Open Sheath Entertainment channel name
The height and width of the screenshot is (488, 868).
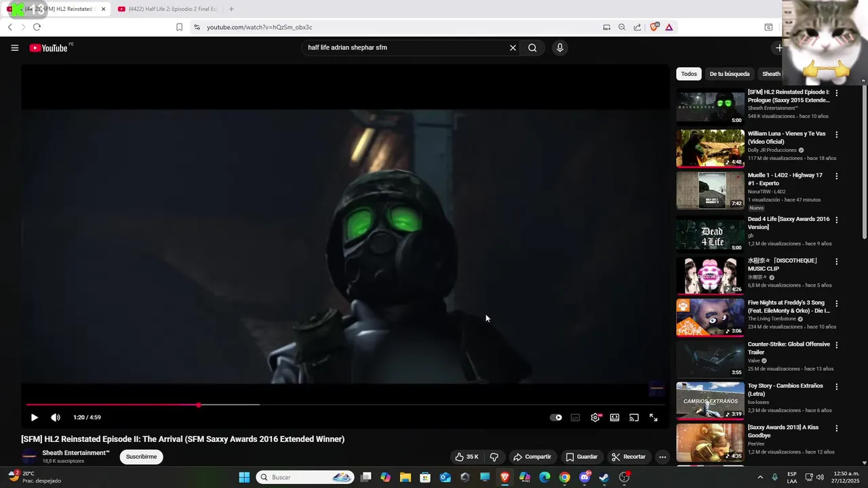(76, 453)
